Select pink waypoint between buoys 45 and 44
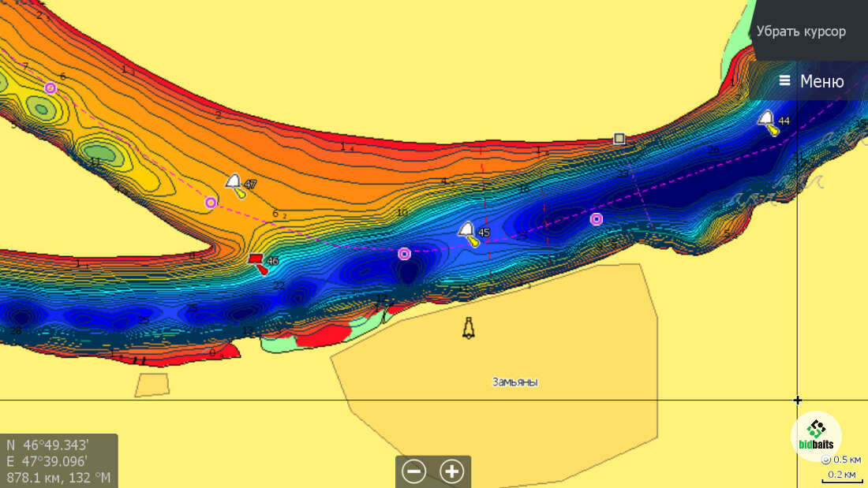This screenshot has height=488, width=868. click(597, 219)
